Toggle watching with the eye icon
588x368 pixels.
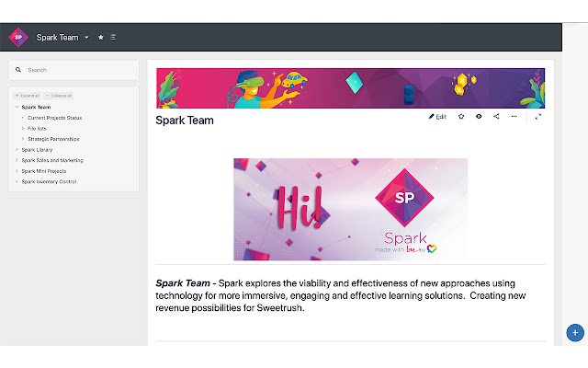coord(479,117)
